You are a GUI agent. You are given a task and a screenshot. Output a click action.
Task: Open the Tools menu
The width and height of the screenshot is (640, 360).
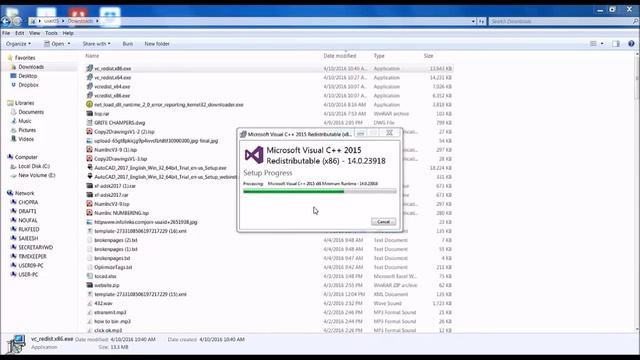[51, 33]
